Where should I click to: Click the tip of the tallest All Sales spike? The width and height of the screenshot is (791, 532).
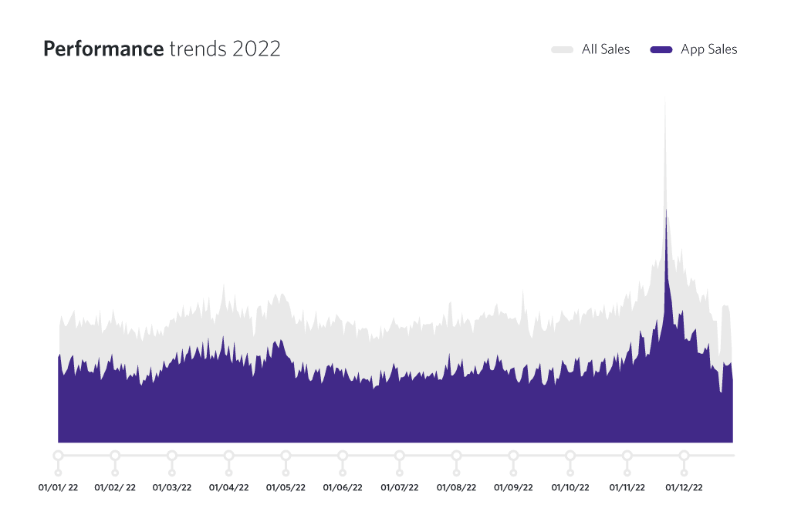click(665, 102)
